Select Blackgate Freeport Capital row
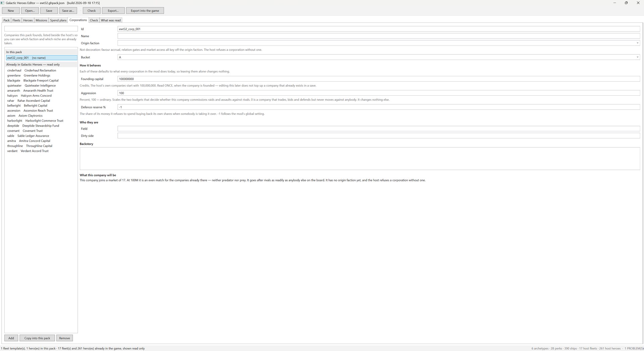 tap(41, 81)
